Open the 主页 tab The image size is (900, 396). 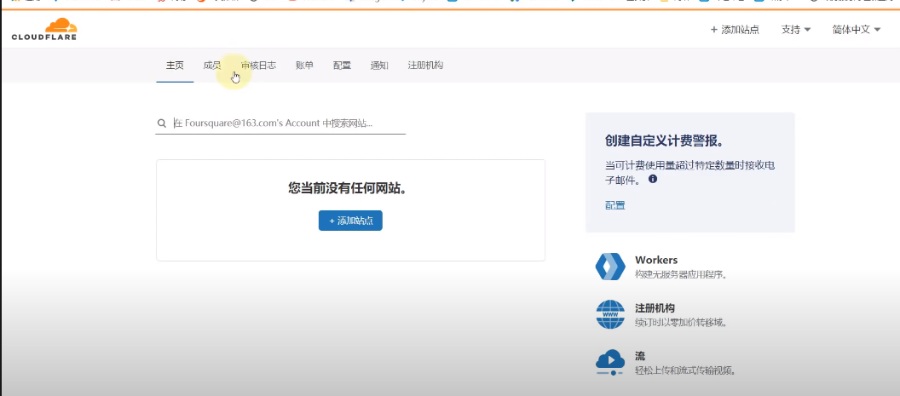[174, 65]
